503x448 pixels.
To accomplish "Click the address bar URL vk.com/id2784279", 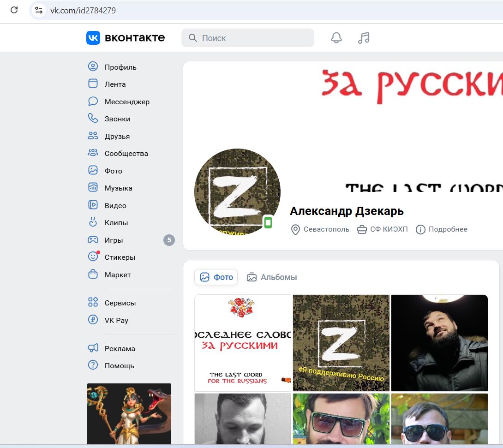I will coord(83,11).
